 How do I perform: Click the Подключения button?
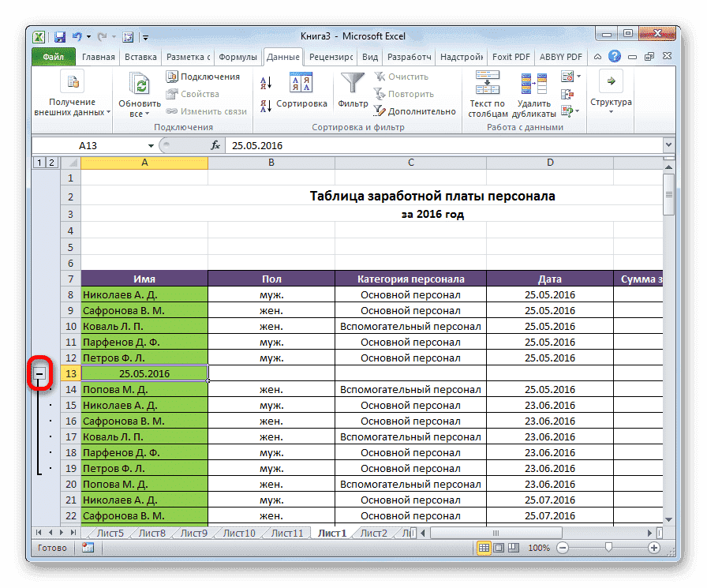pos(203,77)
